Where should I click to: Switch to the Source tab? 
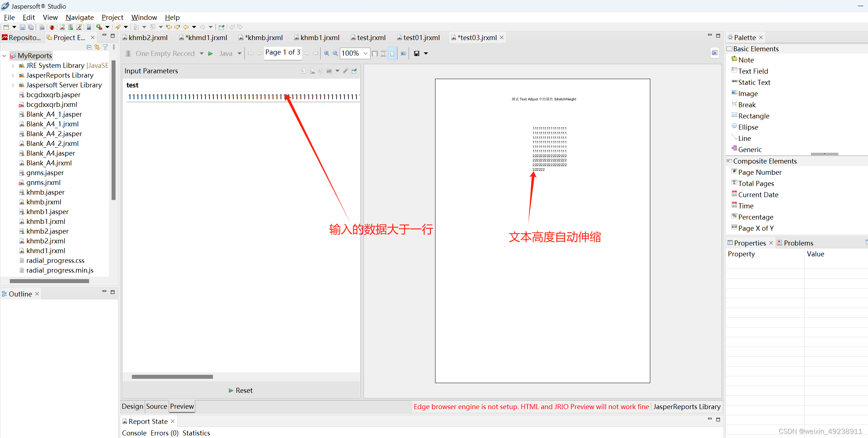tap(156, 406)
